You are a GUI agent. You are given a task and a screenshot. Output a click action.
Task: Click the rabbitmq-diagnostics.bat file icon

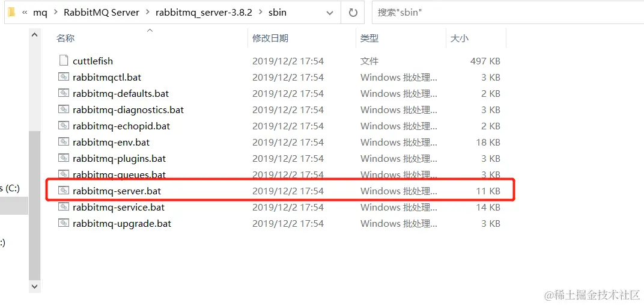point(63,109)
